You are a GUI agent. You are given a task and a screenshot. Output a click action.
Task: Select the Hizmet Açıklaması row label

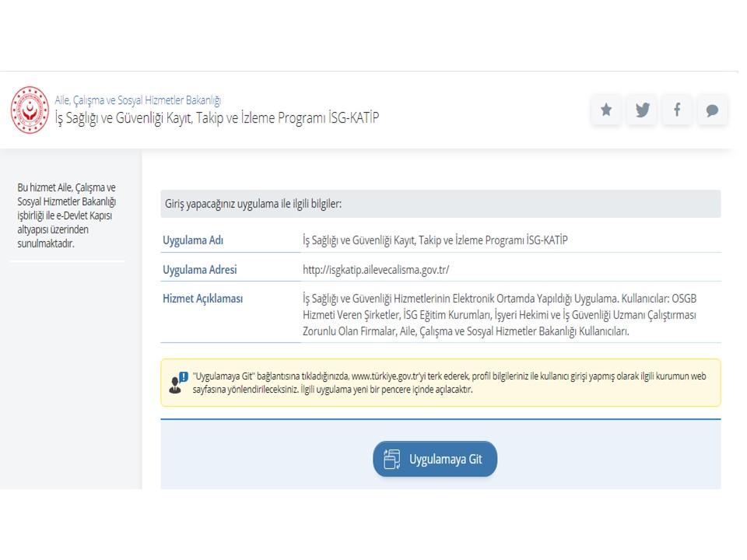(x=202, y=299)
